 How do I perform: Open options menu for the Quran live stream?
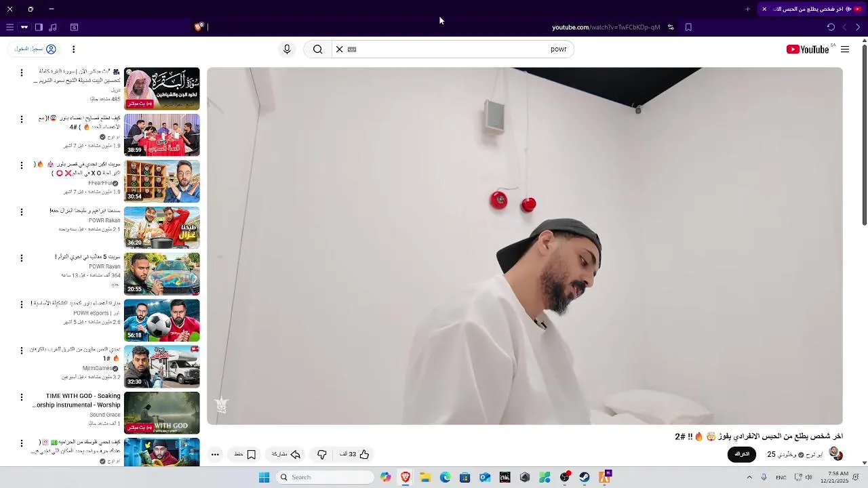[x=21, y=73]
